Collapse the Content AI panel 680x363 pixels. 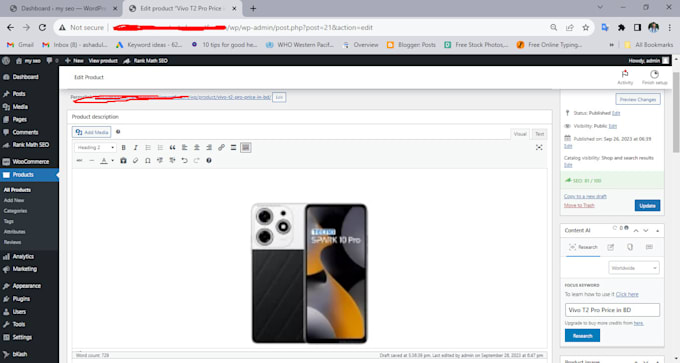pos(657,231)
